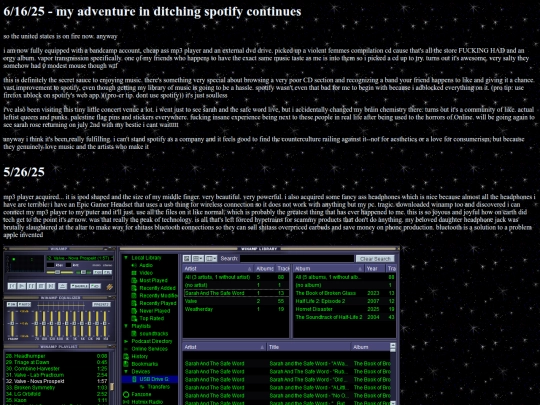Viewport: 540px width, 405px height.
Task: Sort albums pane by the Album column header
Action: (328, 269)
